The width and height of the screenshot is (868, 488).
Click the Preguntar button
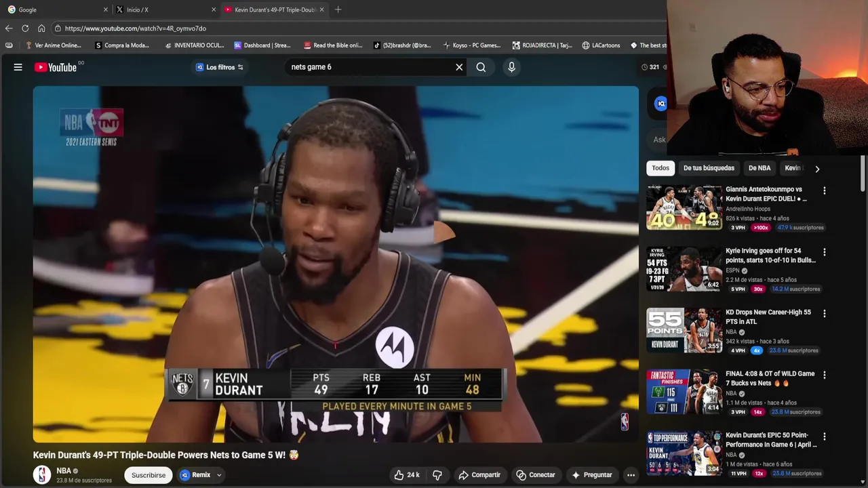(592, 475)
